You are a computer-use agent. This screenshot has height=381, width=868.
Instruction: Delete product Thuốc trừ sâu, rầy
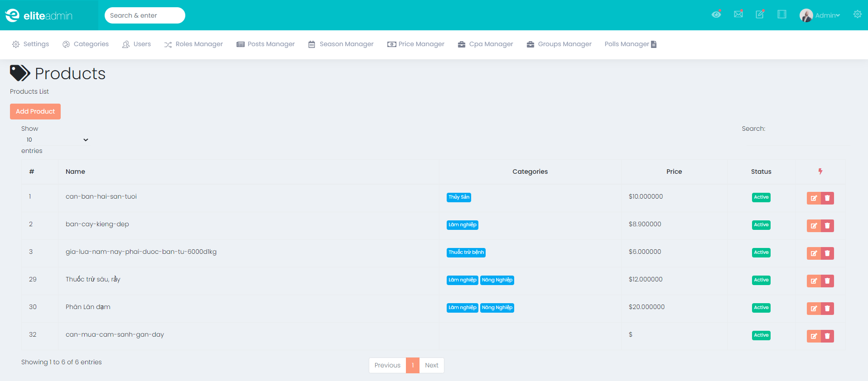[827, 281]
